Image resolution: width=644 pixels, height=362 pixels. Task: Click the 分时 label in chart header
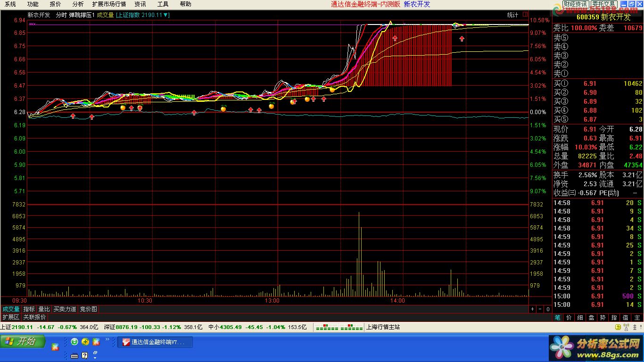point(61,15)
